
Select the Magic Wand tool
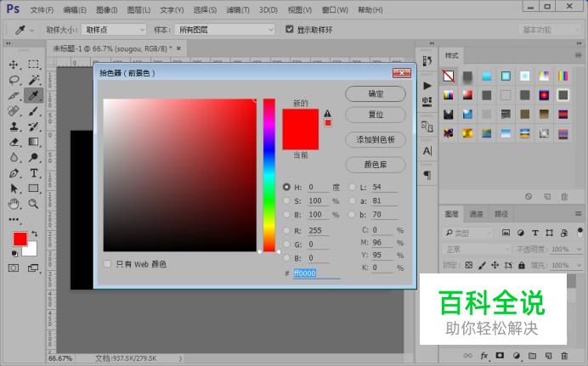(33, 80)
